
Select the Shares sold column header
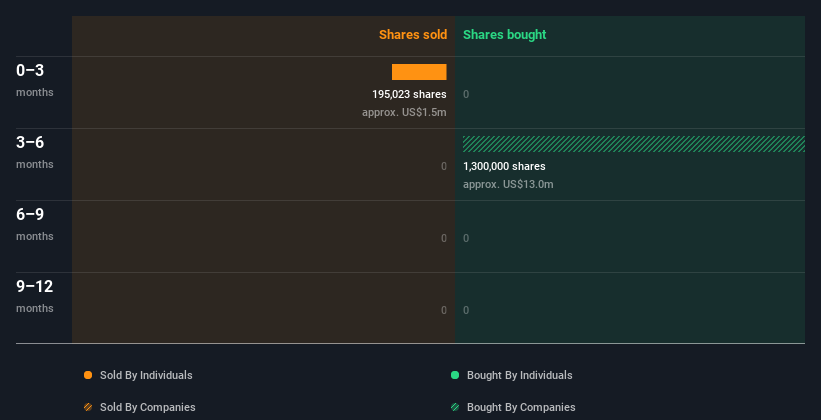[x=412, y=35]
